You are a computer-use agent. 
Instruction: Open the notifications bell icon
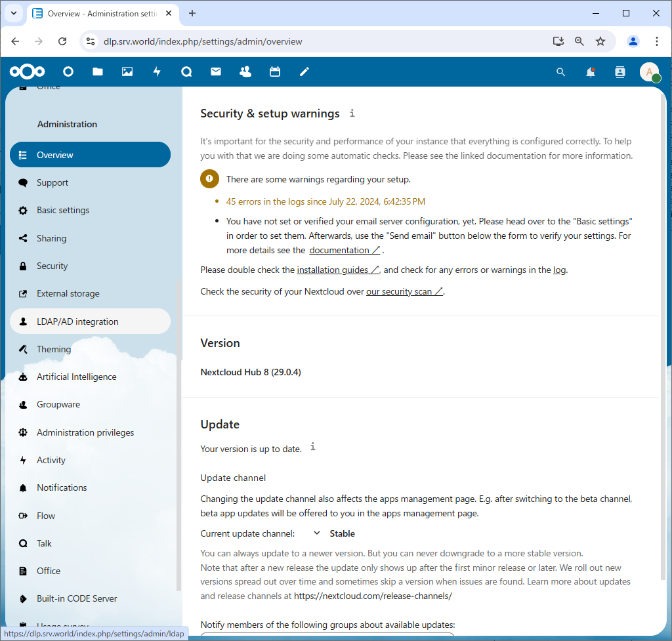(591, 72)
